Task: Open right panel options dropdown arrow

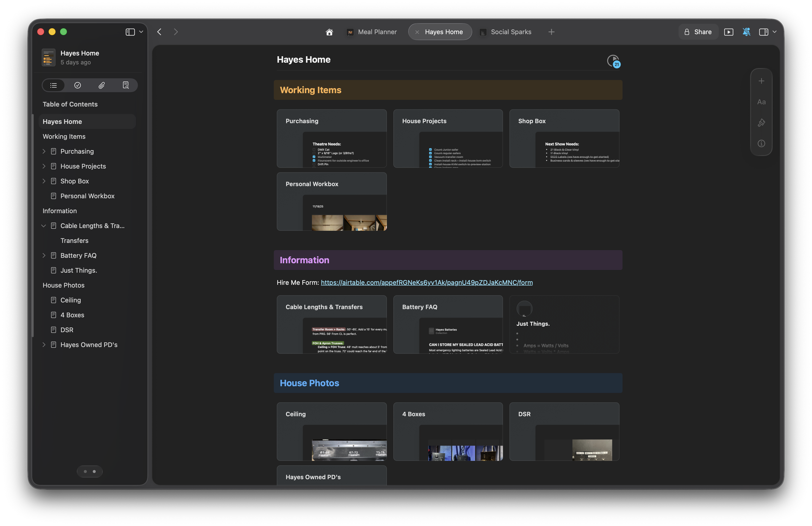Action: point(774,32)
